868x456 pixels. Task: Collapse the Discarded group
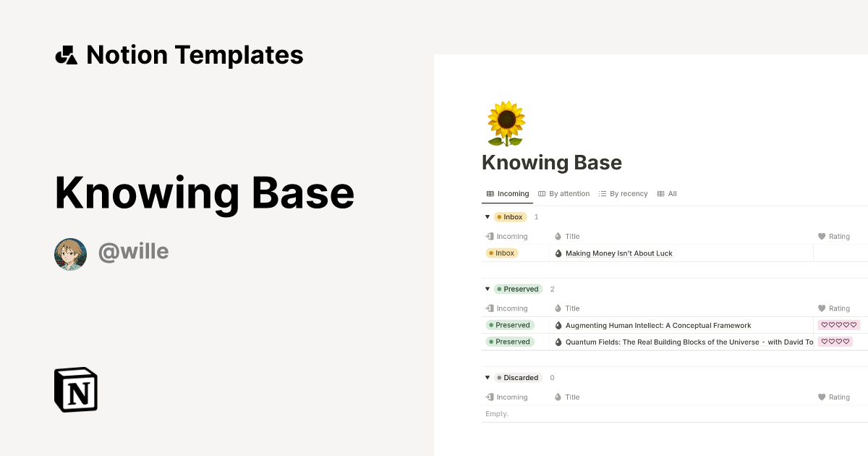pos(488,377)
